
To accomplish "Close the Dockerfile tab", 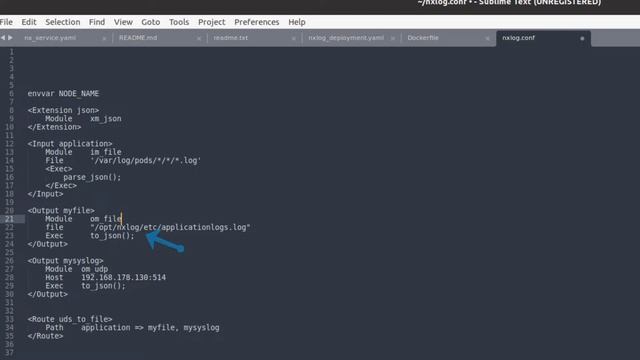I will tap(487, 39).
